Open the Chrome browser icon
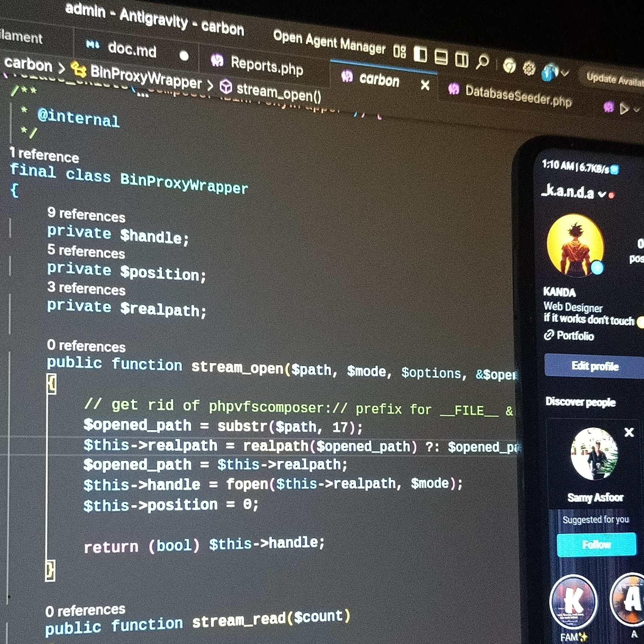 pyautogui.click(x=509, y=66)
